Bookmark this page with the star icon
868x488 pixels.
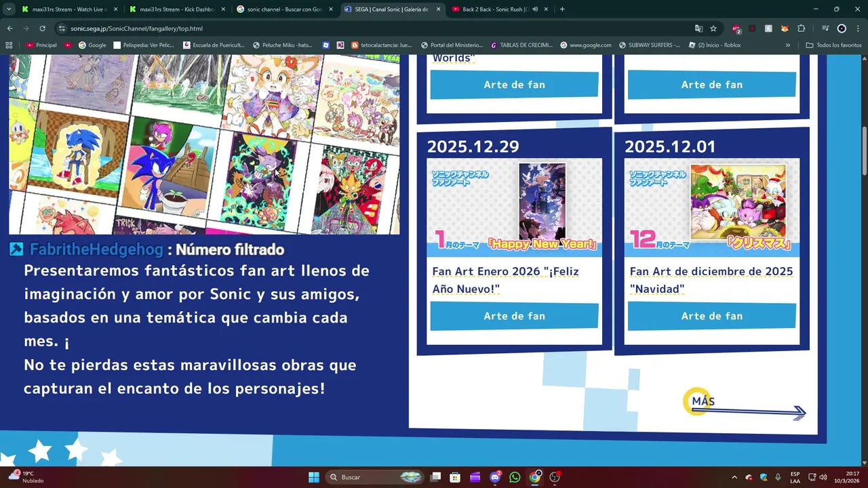tap(713, 28)
